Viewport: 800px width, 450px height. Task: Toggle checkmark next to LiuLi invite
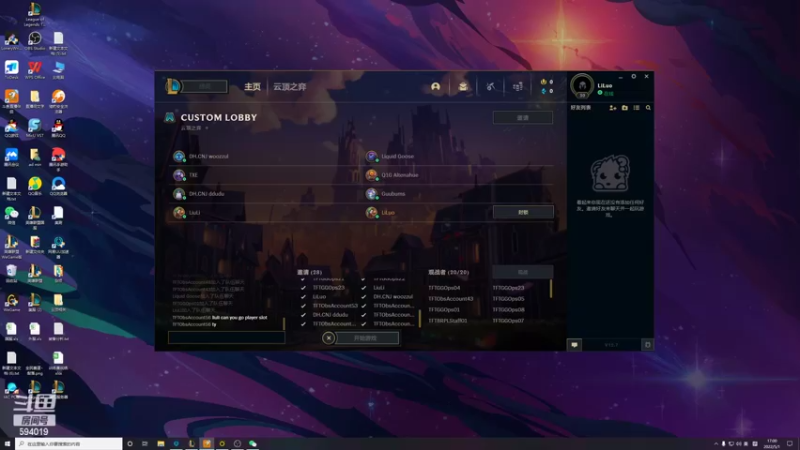(363, 288)
